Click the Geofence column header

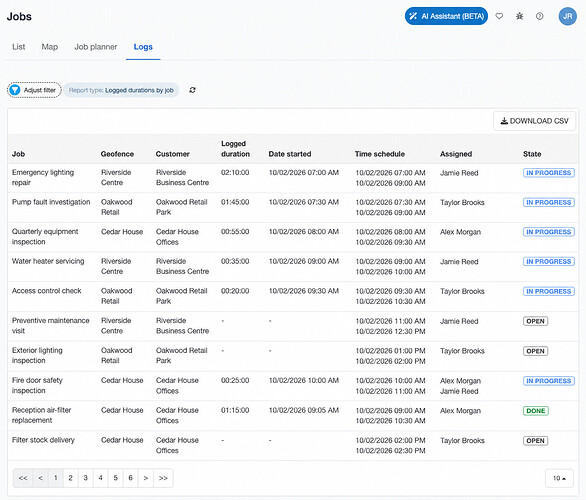click(117, 154)
